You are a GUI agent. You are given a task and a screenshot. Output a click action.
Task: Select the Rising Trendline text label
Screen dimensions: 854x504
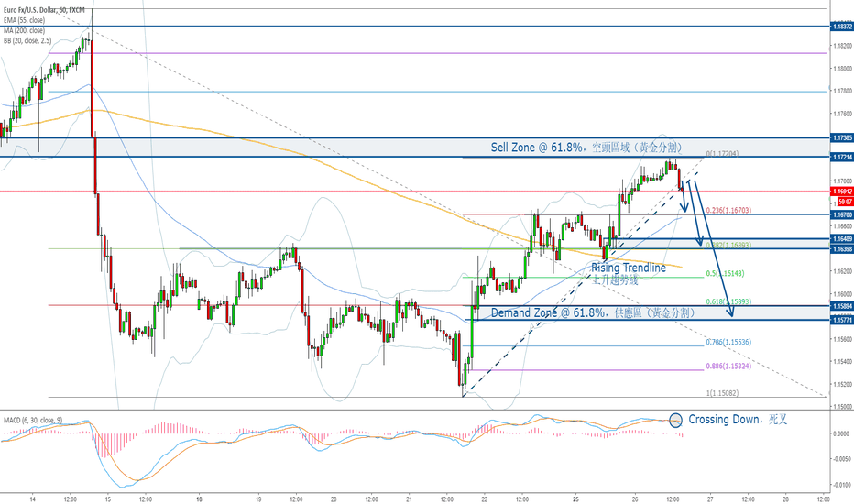[629, 268]
